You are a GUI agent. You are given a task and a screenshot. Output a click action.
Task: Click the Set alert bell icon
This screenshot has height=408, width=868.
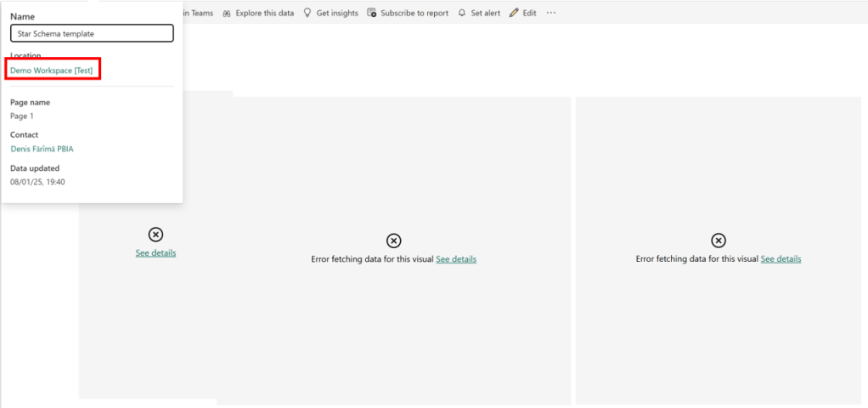tap(462, 14)
